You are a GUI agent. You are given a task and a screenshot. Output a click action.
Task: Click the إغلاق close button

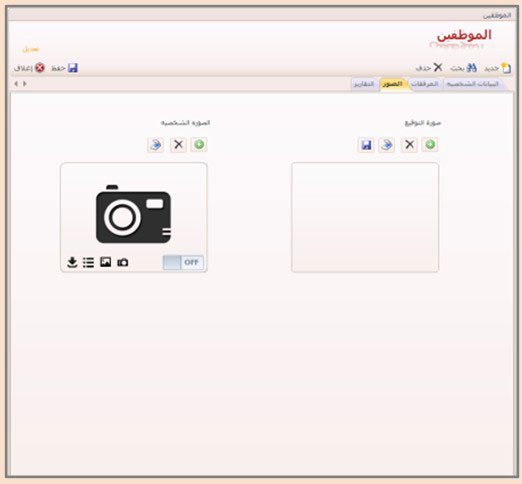click(29, 68)
